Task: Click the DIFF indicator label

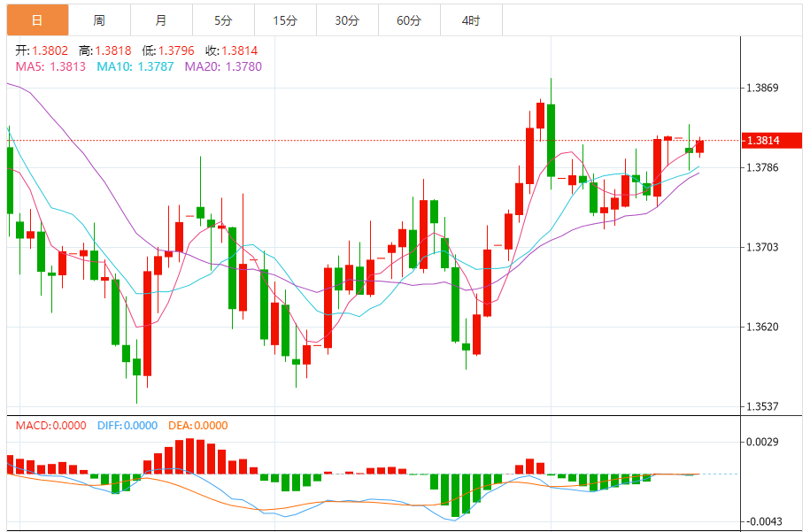Action: pyautogui.click(x=127, y=426)
